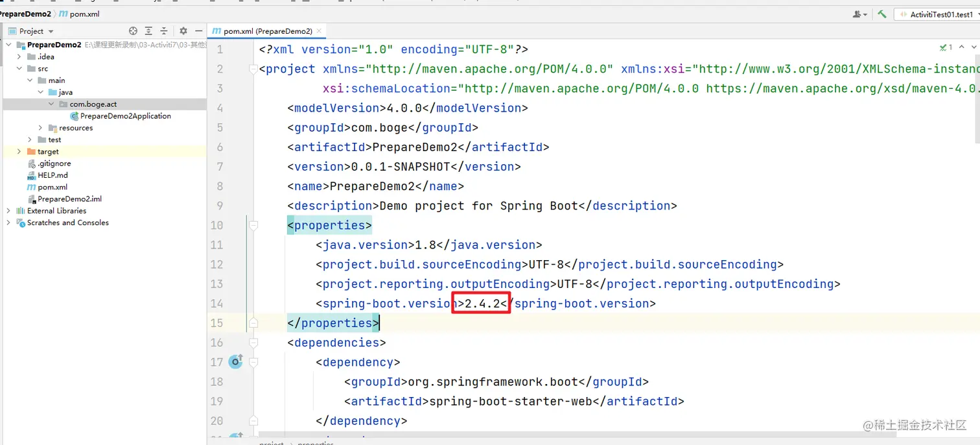
Task: Click the 2.4.2 spring-boot version value
Action: point(483,304)
